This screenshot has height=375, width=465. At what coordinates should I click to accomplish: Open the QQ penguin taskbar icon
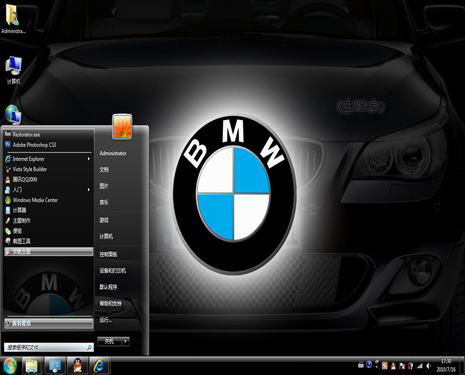click(77, 366)
